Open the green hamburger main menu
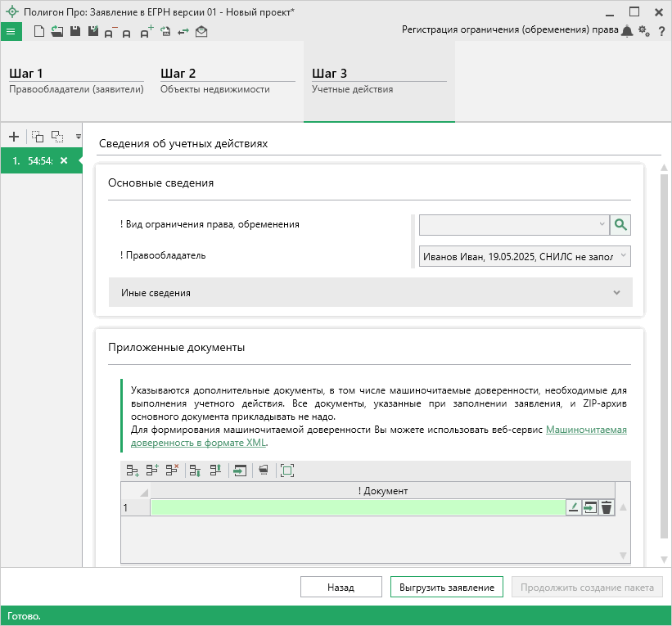Screen dimensions: 672x626 point(11,31)
